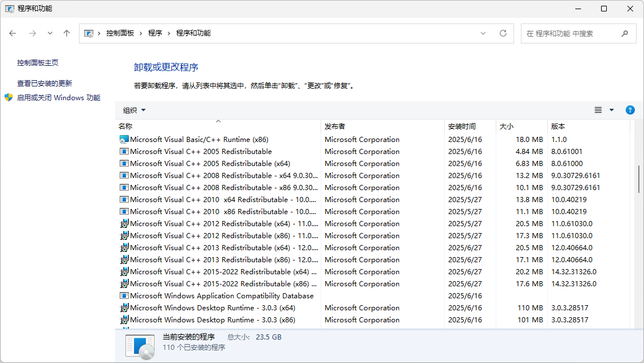Click the control panel icon in address bar
Image resolution: width=644 pixels, height=363 pixels.
(x=88, y=33)
